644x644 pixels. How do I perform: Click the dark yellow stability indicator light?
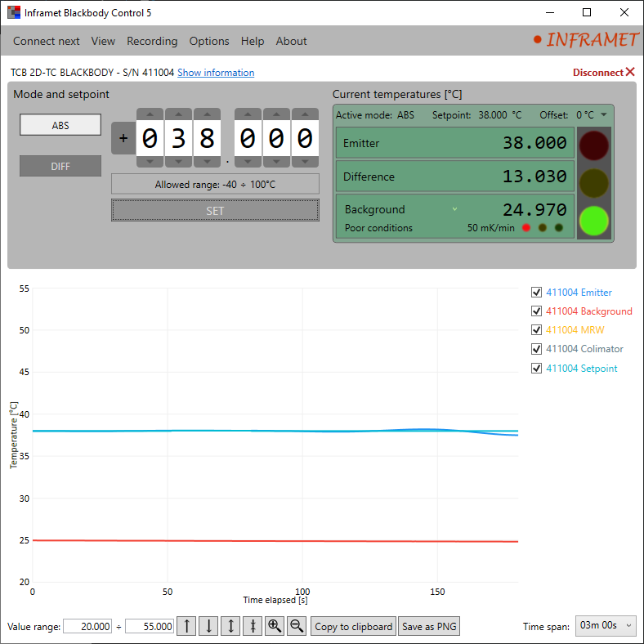(593, 183)
